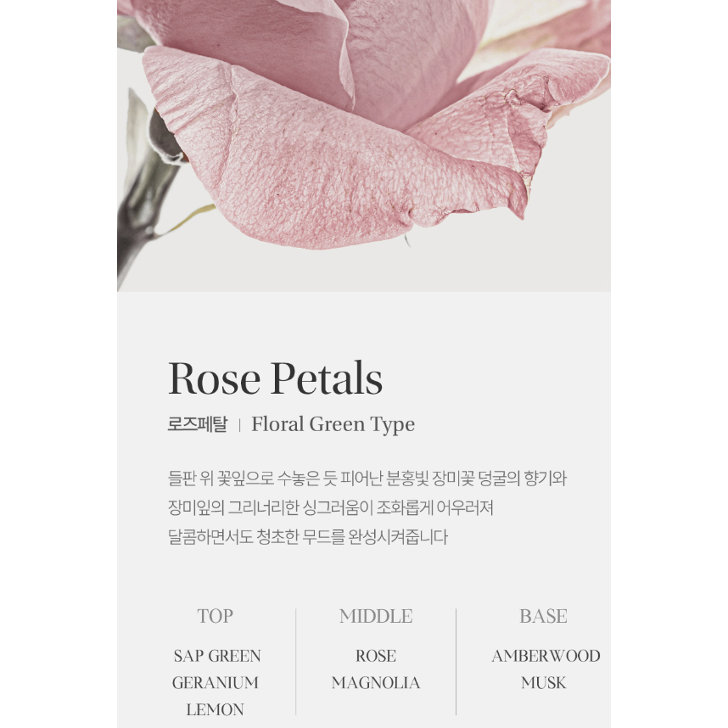Click the divider between TOP and MIDDLE
This screenshot has height=728, width=728.
296,662
